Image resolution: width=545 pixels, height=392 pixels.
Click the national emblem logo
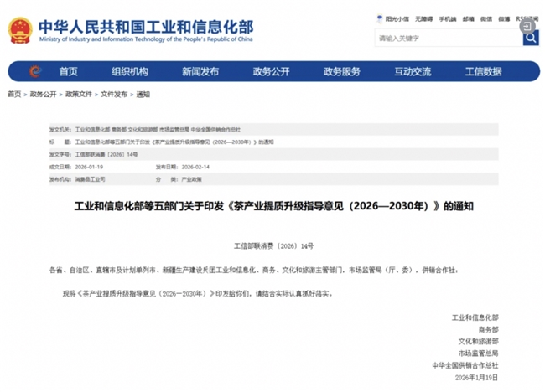20,30
